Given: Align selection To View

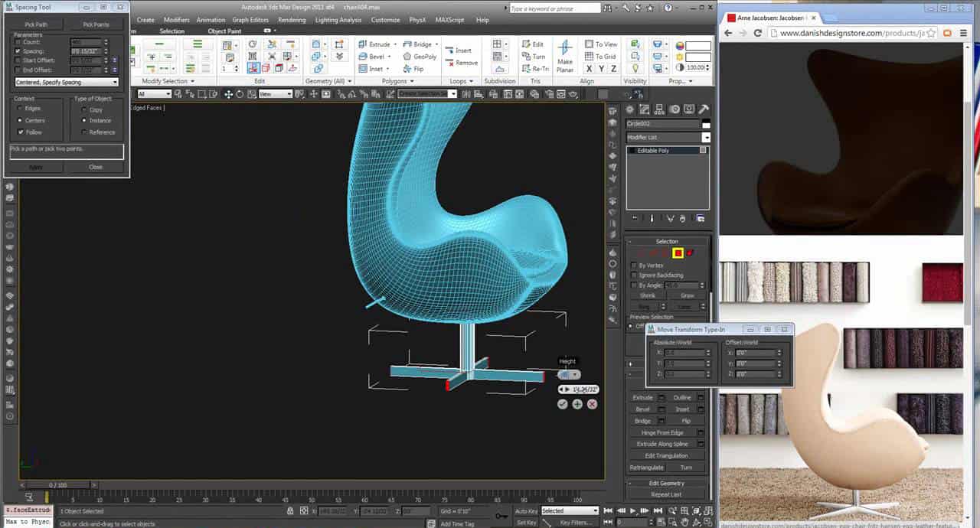Looking at the screenshot, I should tap(601, 44).
